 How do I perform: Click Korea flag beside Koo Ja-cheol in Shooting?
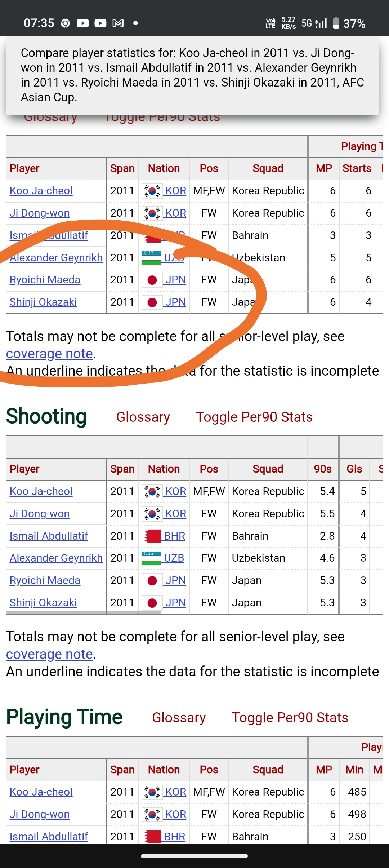tap(152, 491)
